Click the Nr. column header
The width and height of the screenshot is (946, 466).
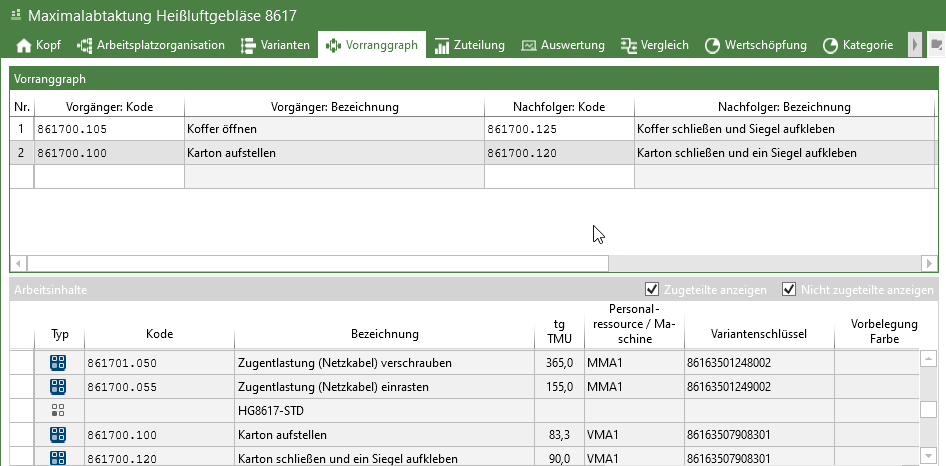[22, 107]
